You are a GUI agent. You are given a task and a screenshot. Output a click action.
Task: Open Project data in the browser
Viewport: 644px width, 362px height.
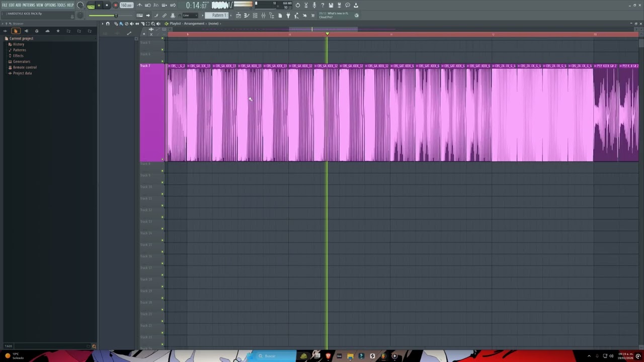point(22,73)
